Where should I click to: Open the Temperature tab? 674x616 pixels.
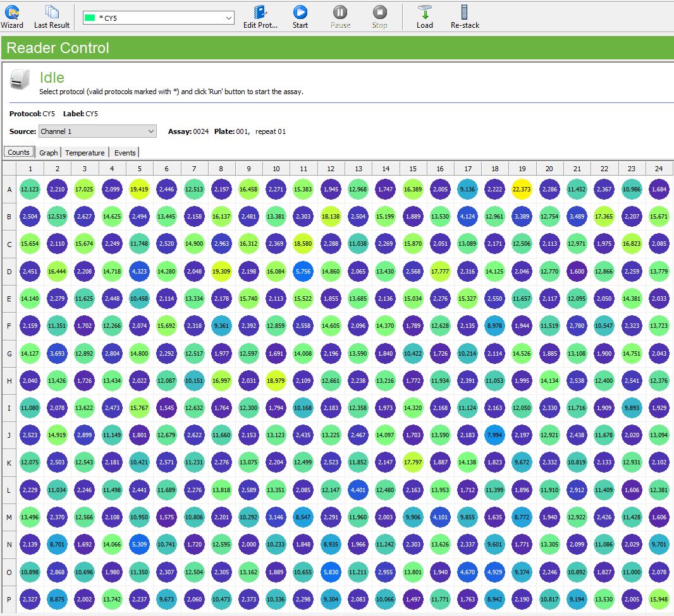point(85,152)
